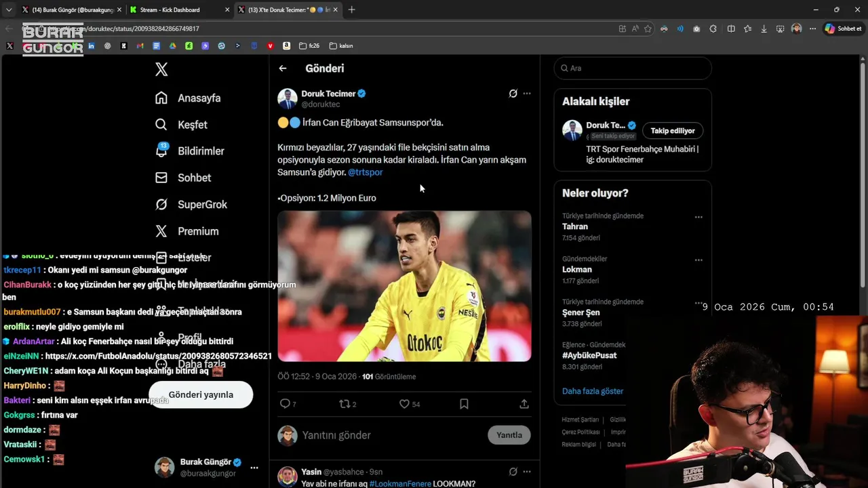
Task: Open options for the Tahran trend
Action: click(x=698, y=218)
